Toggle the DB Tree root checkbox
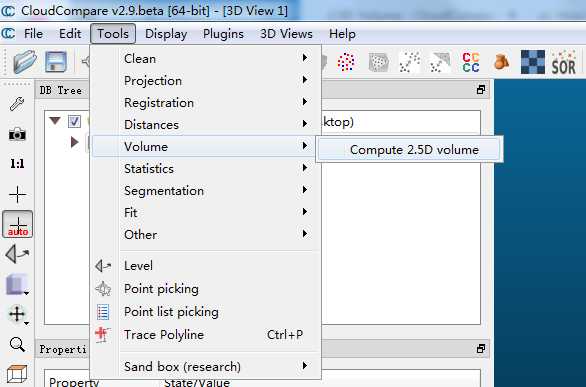Screen dimensions: 586x387 coord(74,121)
